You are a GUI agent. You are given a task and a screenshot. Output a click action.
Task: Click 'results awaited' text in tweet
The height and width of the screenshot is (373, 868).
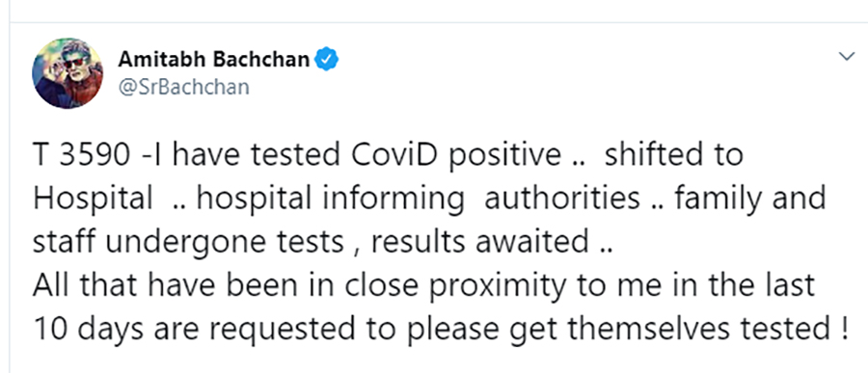tap(480, 242)
